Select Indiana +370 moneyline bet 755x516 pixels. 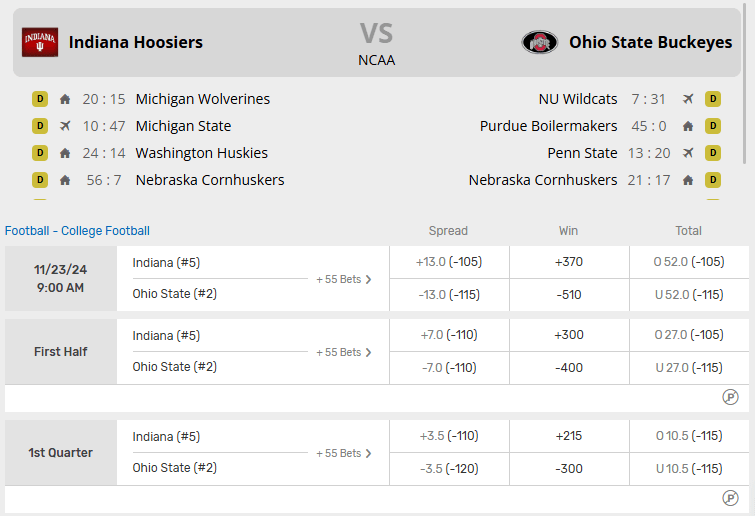[x=569, y=262]
